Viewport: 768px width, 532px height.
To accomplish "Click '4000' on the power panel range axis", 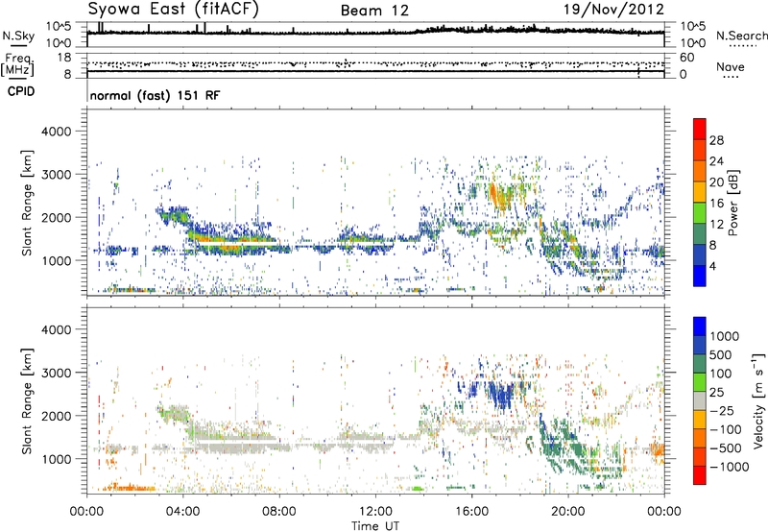I will [56, 132].
